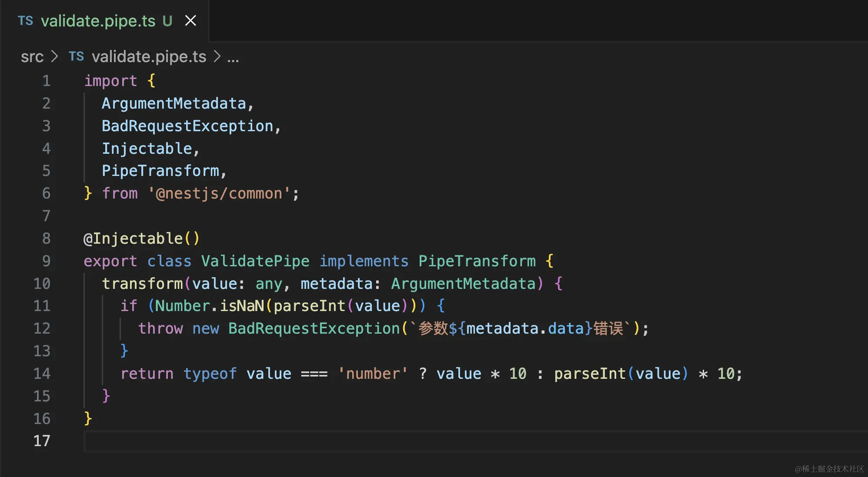
Task: Click 'Injectable,' on line 4
Action: click(x=150, y=149)
